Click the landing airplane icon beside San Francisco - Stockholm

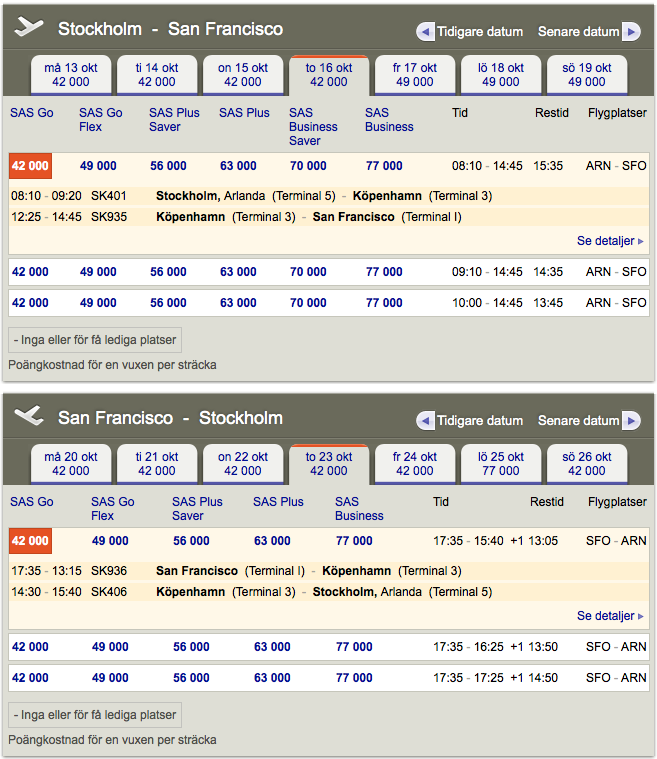coord(30,417)
